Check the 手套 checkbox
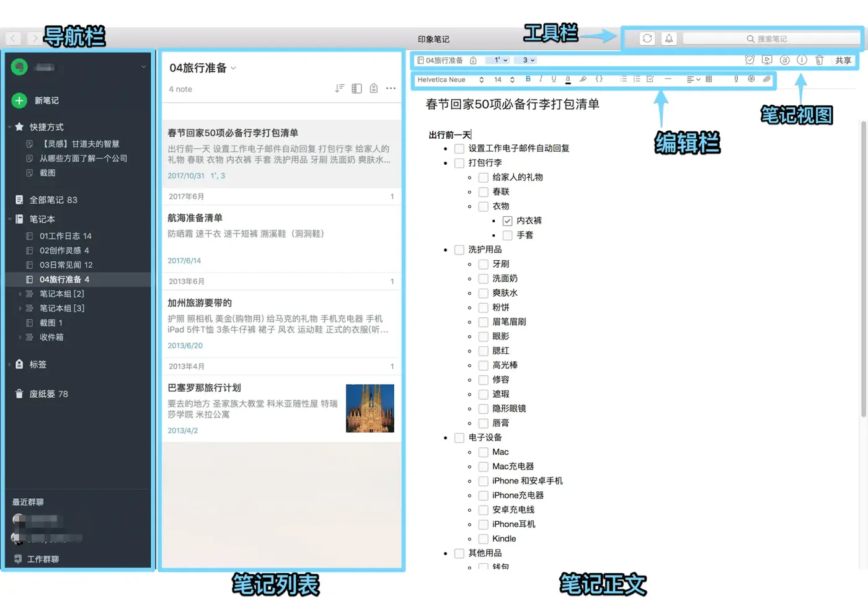Viewport: 868px width, 606px height. tap(508, 235)
